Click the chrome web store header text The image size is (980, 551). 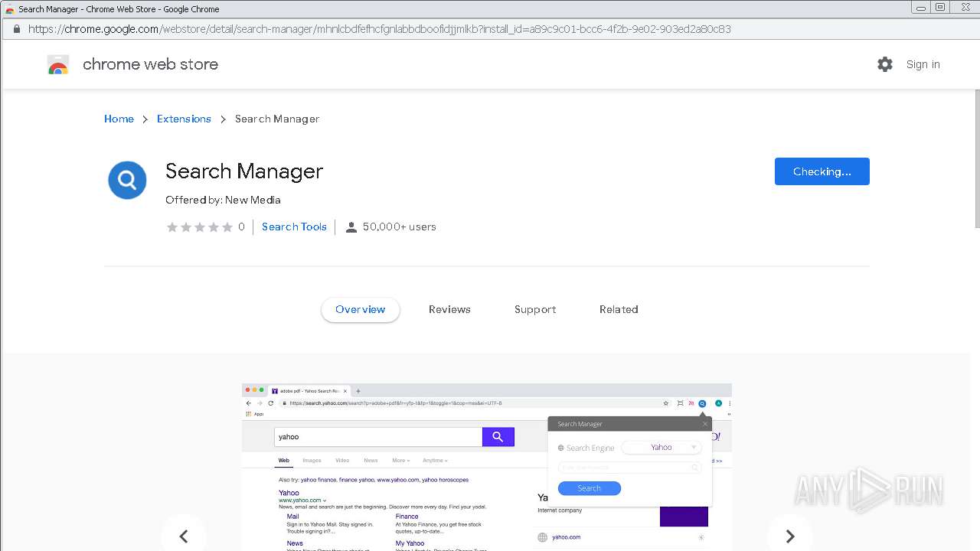click(x=150, y=64)
